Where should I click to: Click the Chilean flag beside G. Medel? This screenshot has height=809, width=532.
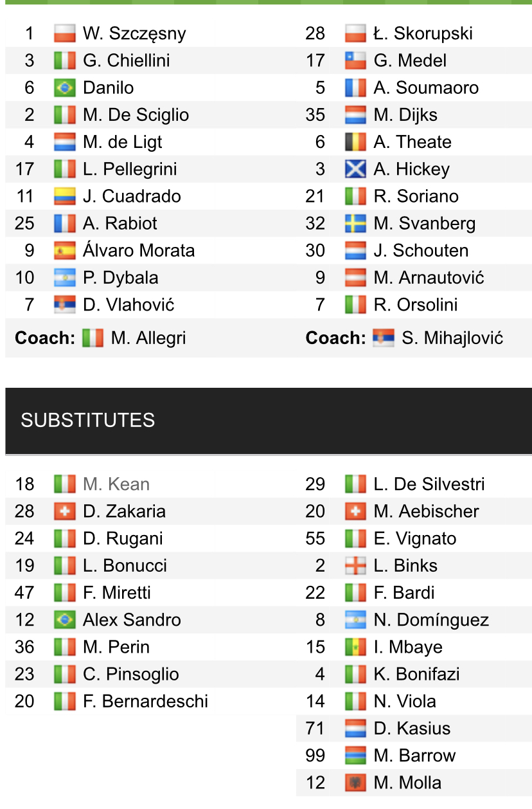355,60
